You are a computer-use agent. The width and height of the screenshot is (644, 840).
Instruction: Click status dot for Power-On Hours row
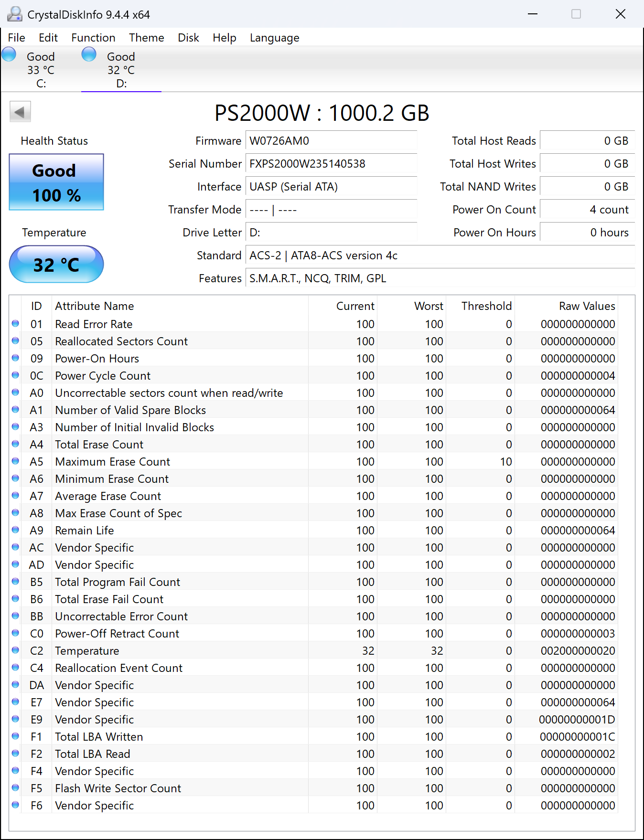(15, 358)
